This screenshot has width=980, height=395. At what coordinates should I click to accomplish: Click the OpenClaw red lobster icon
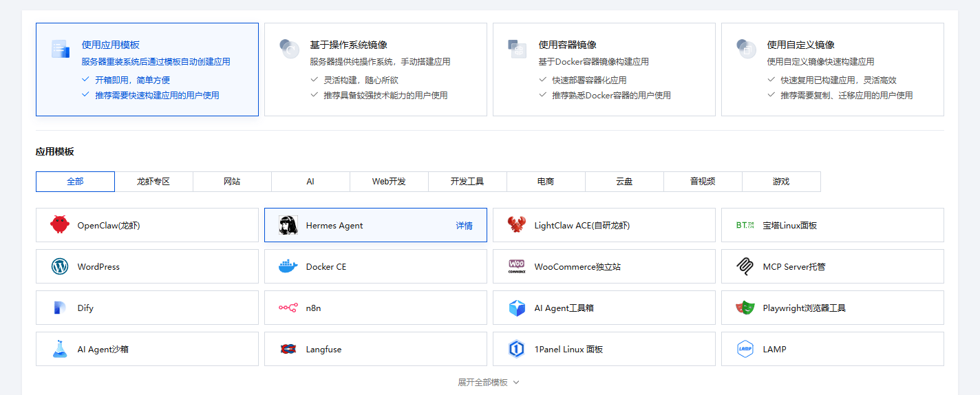pos(60,225)
